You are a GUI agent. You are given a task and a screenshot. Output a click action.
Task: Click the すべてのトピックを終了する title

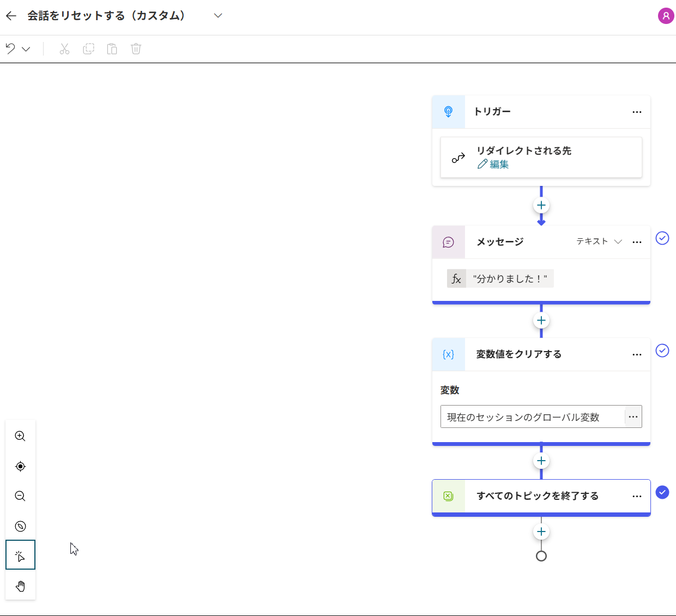tap(538, 496)
